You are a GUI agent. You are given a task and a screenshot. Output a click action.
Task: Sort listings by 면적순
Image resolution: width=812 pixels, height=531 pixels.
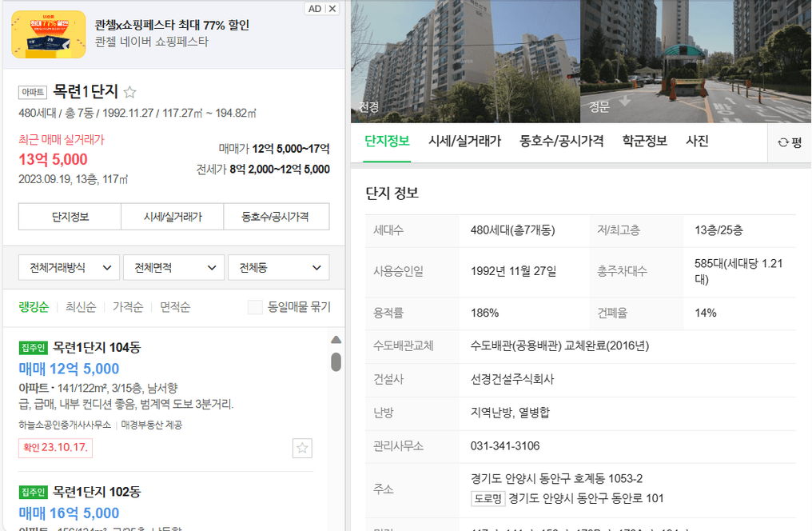[x=175, y=307]
